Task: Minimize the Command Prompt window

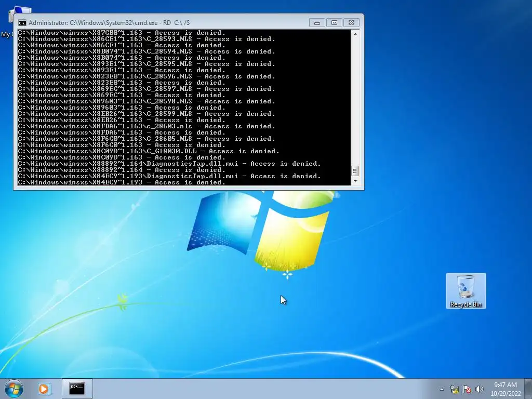Action: 317,23
